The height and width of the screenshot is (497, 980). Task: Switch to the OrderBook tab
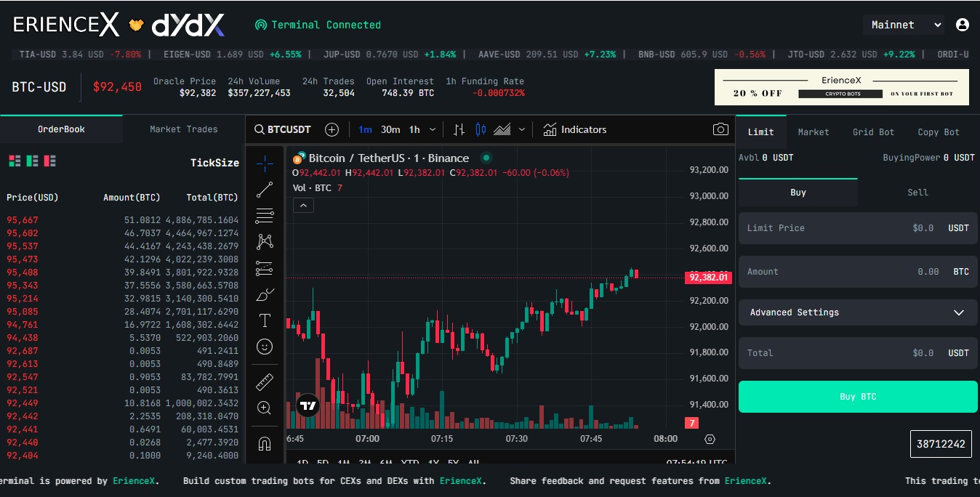point(61,129)
